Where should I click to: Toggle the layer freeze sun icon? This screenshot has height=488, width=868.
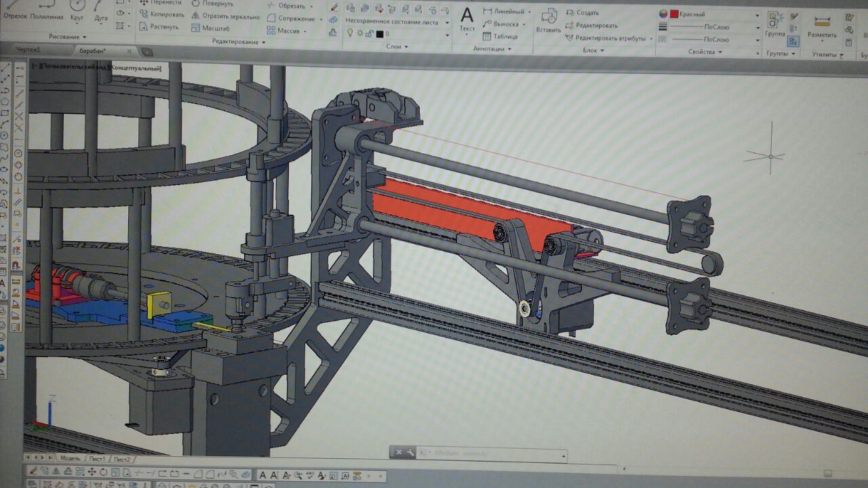pos(359,34)
